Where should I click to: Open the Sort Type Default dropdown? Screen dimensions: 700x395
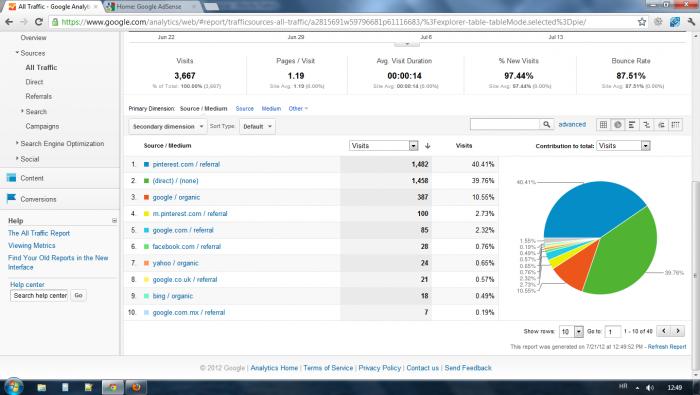click(x=257, y=127)
